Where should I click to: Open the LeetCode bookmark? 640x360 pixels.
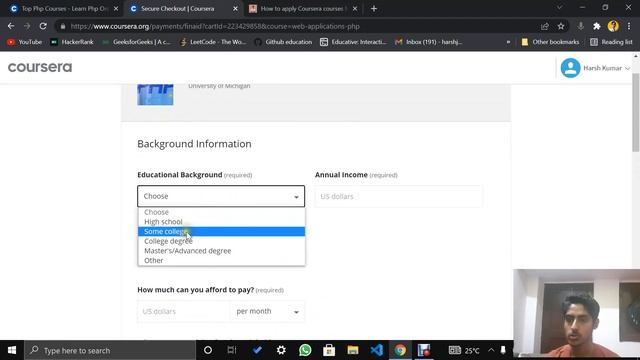tap(213, 42)
